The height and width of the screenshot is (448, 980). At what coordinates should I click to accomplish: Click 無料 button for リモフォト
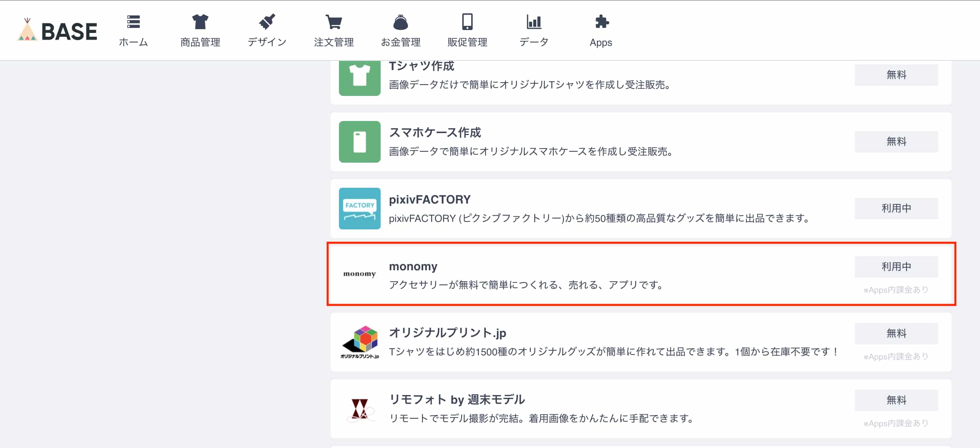[897, 400]
